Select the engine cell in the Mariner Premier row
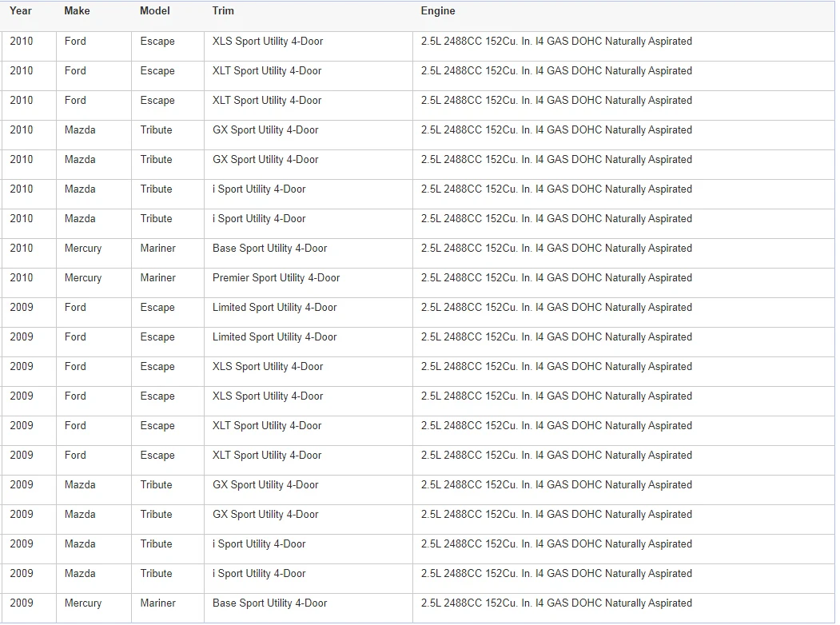Viewport: 840px width, 625px height. (623, 283)
